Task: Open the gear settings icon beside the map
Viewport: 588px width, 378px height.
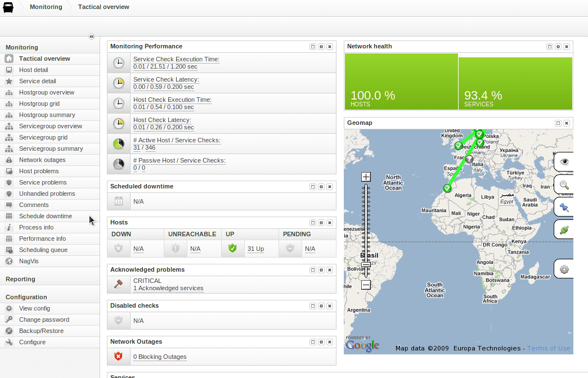Action: click(x=564, y=269)
